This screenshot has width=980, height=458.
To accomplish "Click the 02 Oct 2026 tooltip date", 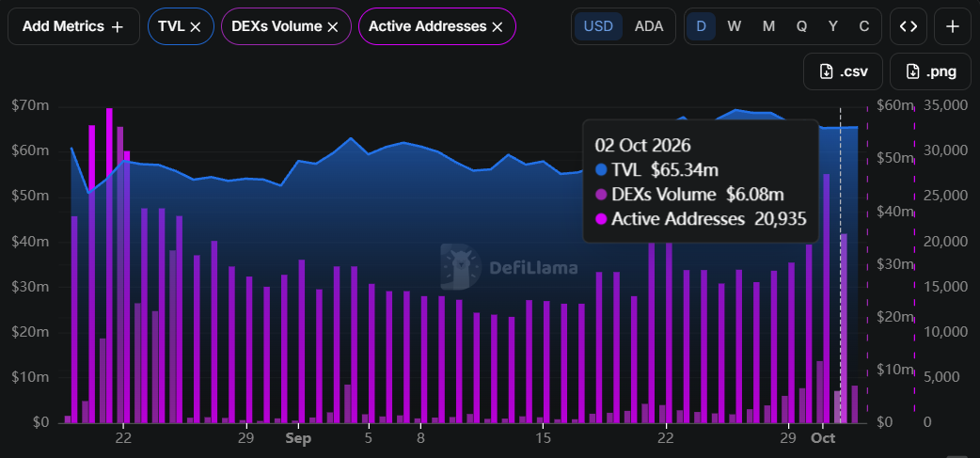I will 642,146.
